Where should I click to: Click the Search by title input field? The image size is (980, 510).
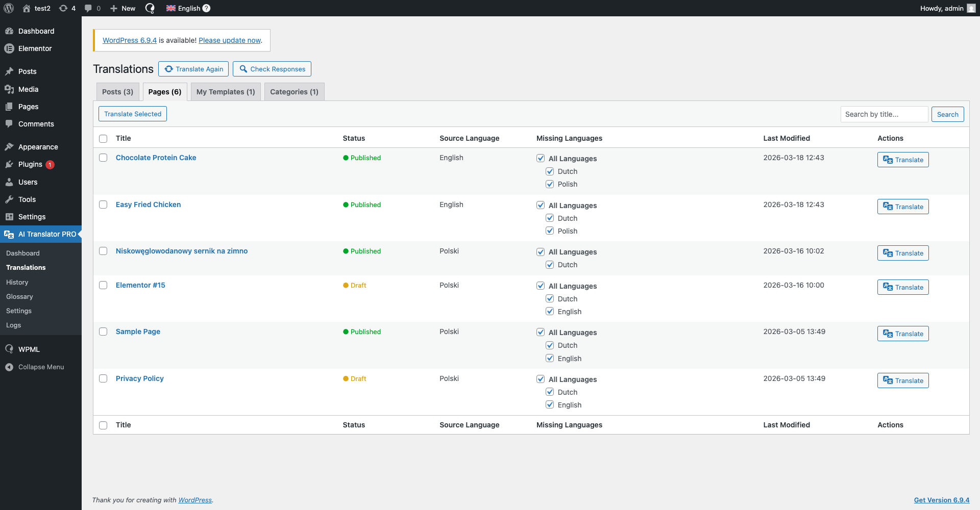click(x=884, y=114)
